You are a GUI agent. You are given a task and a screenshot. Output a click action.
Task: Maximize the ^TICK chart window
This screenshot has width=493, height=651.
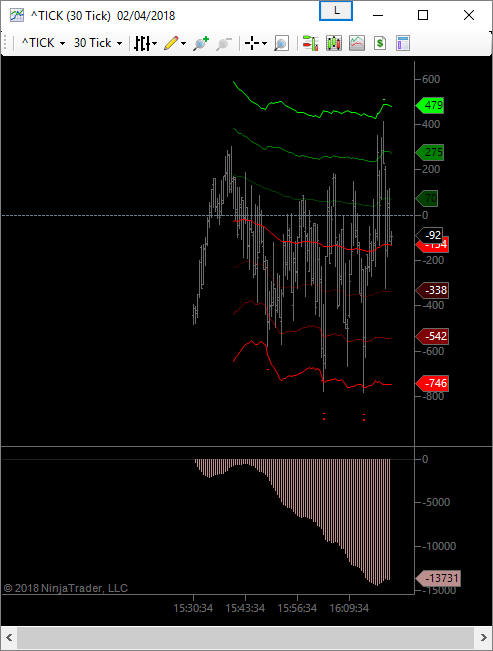[x=423, y=15]
